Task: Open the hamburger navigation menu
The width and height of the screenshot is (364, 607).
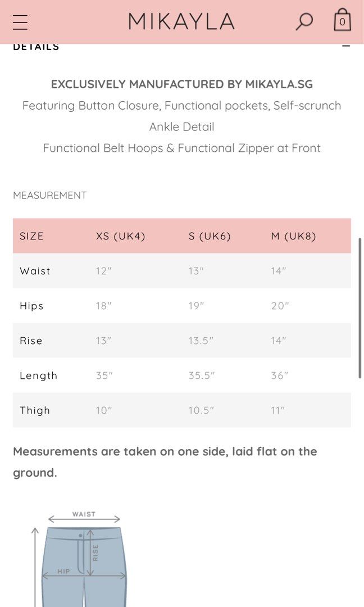Action: [20, 21]
